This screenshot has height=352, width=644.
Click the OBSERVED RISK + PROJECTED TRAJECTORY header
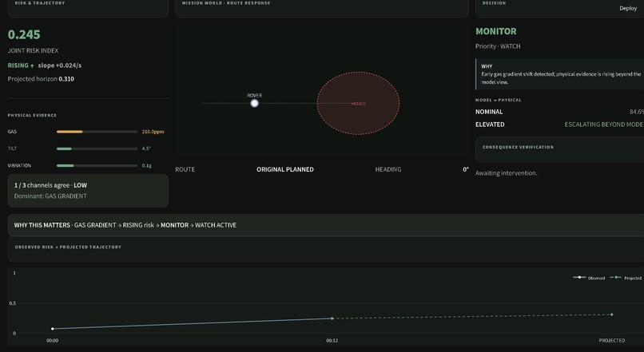point(68,247)
